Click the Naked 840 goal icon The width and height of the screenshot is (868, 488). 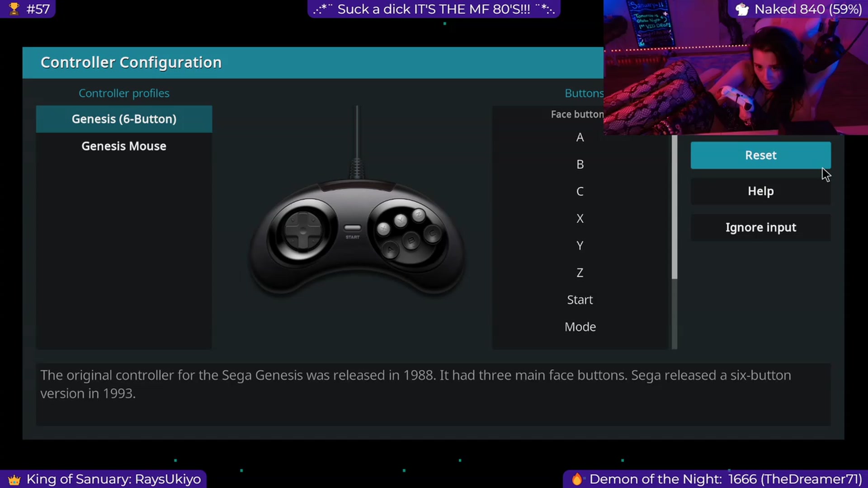[742, 9]
